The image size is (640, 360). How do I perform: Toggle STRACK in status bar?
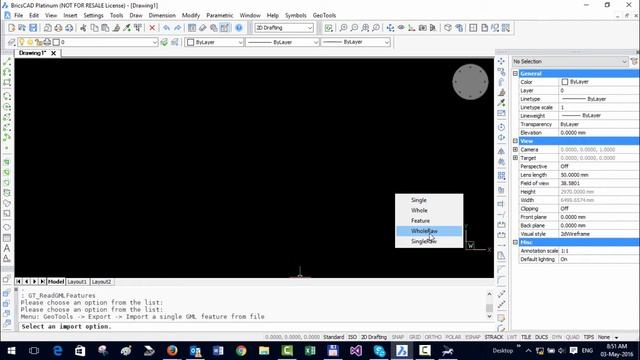tap(494, 337)
